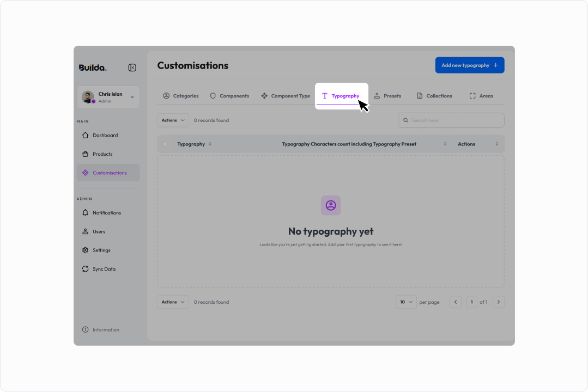The image size is (588, 392).
Task: Click the Sync Data refresh icon
Action: tap(85, 269)
